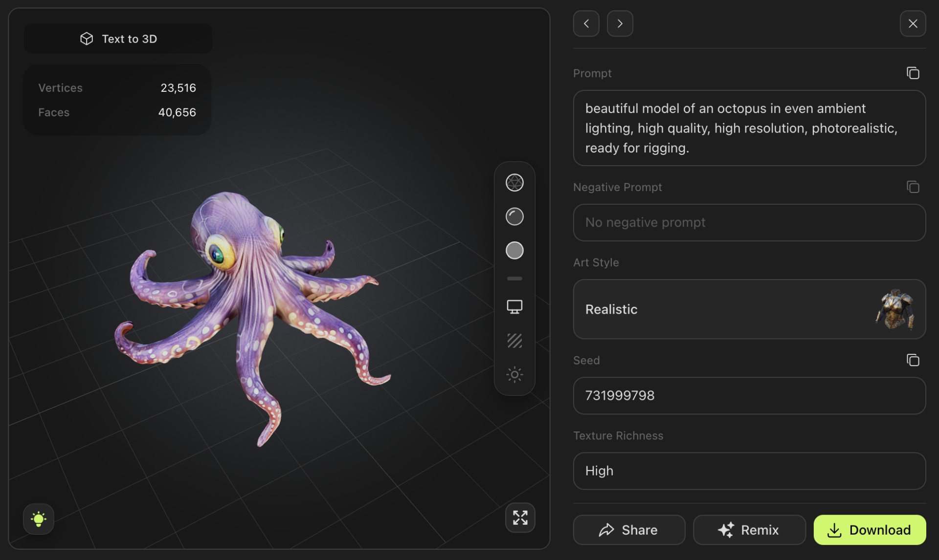
Task: Share the octopus model
Action: [629, 530]
